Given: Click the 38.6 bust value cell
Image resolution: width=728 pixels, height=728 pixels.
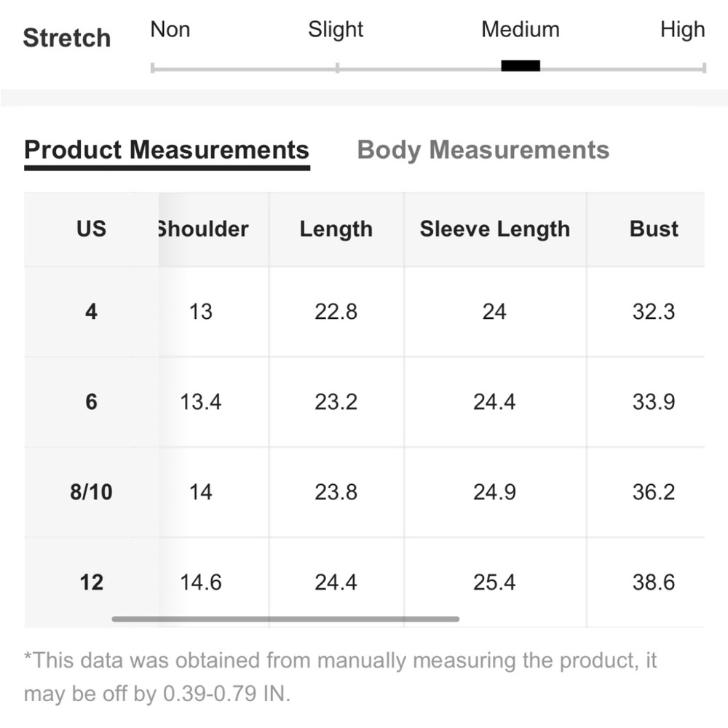Looking at the screenshot, I should (654, 582).
